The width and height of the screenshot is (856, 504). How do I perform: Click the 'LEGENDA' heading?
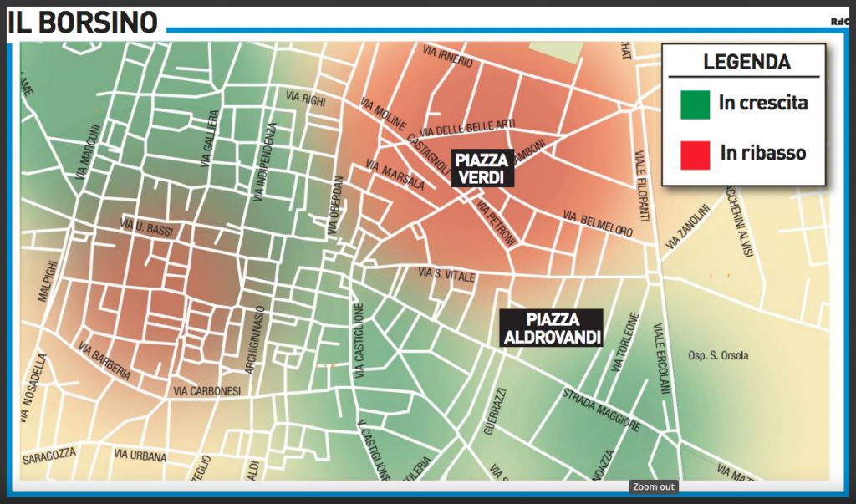tap(746, 62)
